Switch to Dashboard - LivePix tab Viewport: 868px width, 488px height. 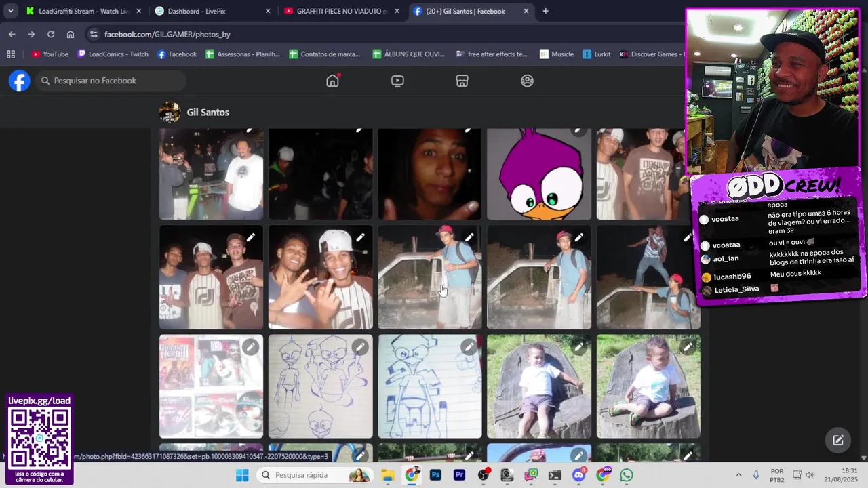(212, 11)
